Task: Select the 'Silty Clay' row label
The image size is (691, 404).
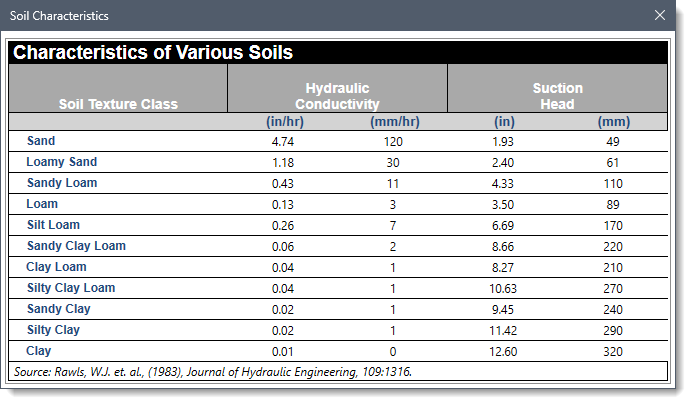Action: click(x=53, y=330)
